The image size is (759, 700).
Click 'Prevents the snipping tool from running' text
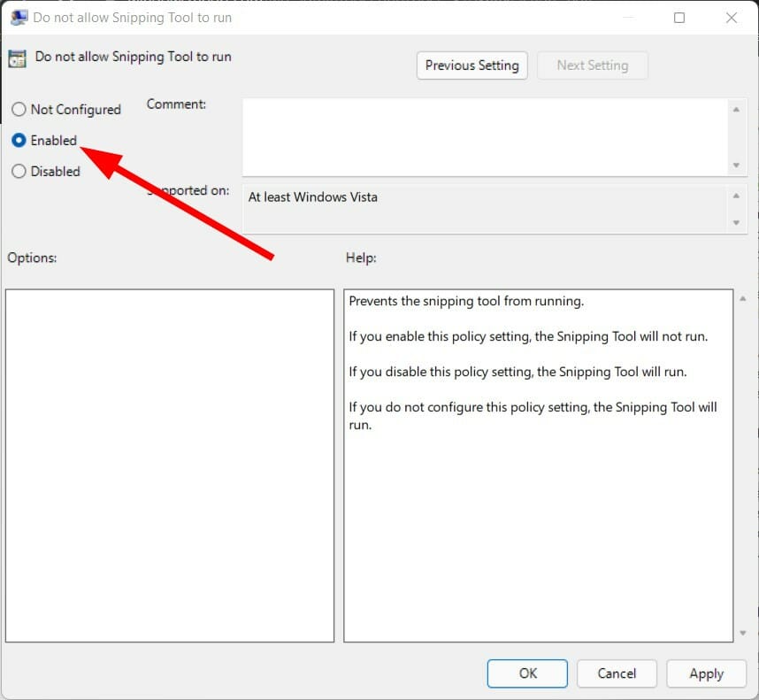coord(466,301)
